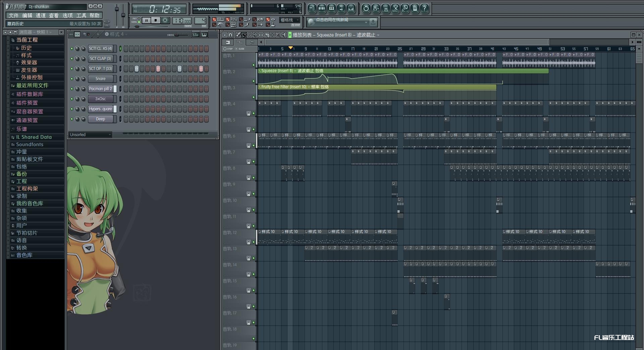
Task: Pause playback with the pause button
Action: (147, 20)
